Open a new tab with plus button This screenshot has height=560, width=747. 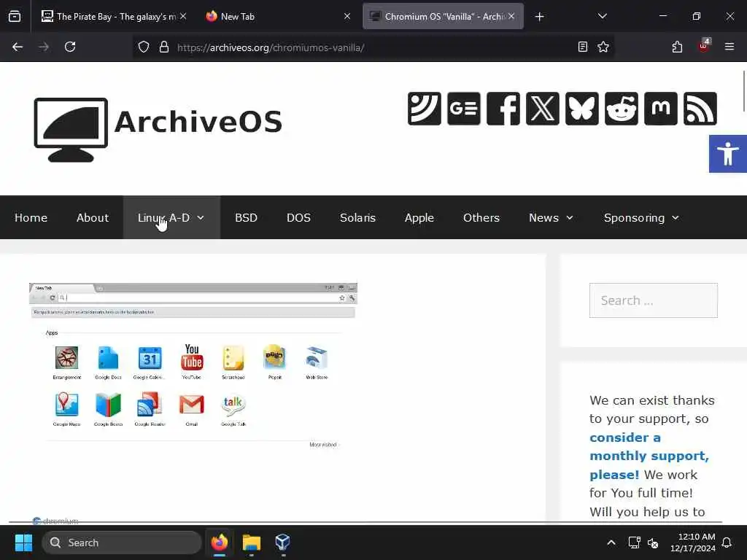coord(539,17)
